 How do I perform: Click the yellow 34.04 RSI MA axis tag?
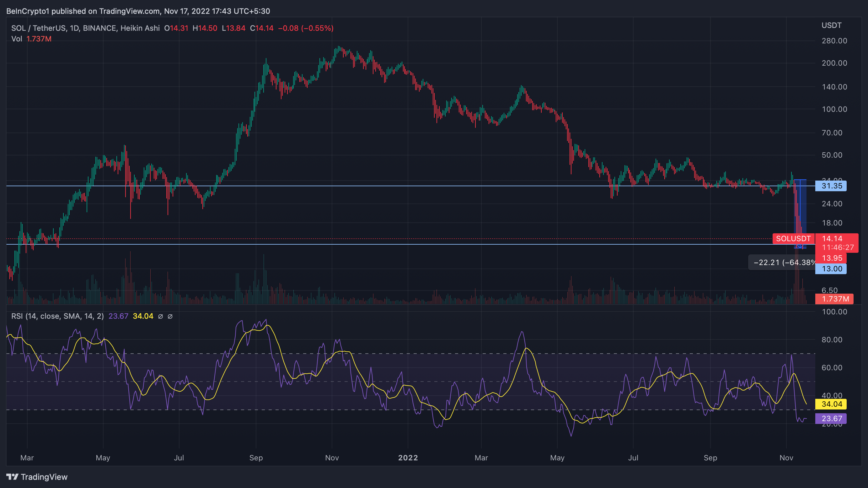(831, 404)
